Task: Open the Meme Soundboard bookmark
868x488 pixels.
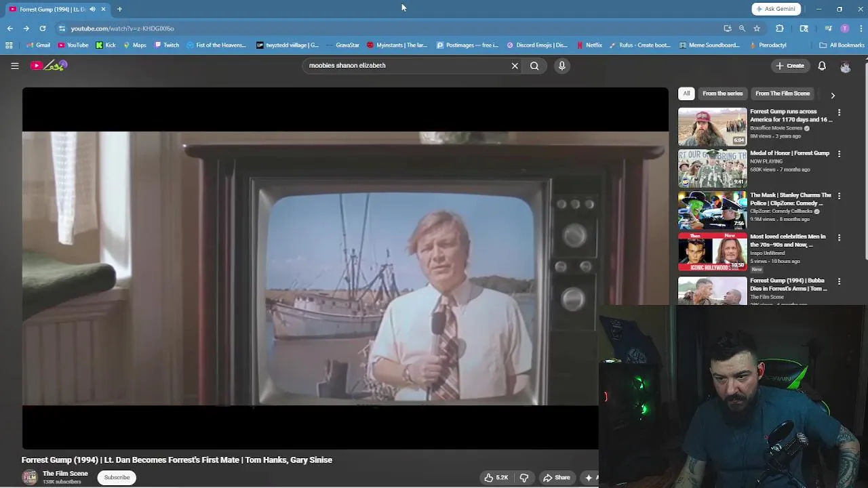Action: 709,45
